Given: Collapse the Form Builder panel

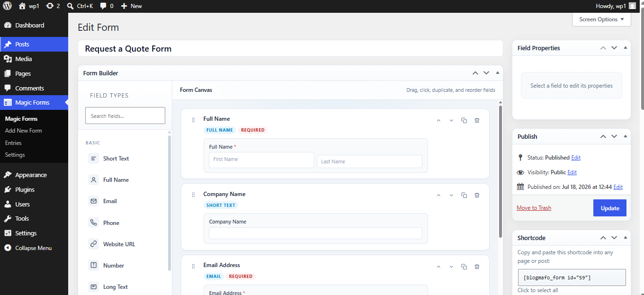Looking at the screenshot, I should point(497,73).
